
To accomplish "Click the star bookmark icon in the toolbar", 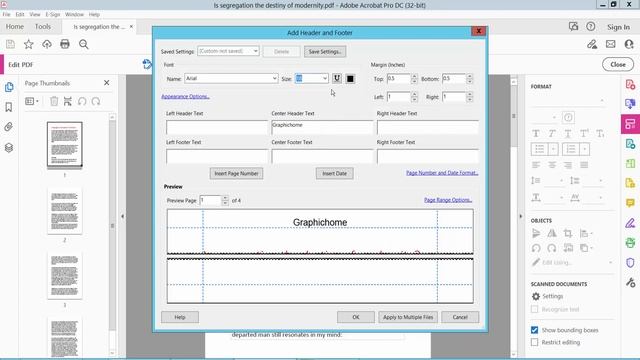I will tap(29, 44).
